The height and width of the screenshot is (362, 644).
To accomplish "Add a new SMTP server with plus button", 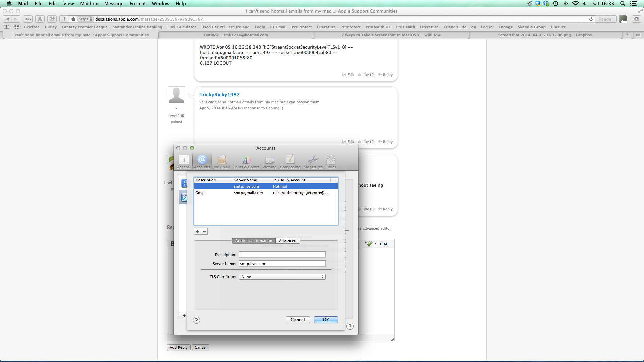I will point(198,231).
